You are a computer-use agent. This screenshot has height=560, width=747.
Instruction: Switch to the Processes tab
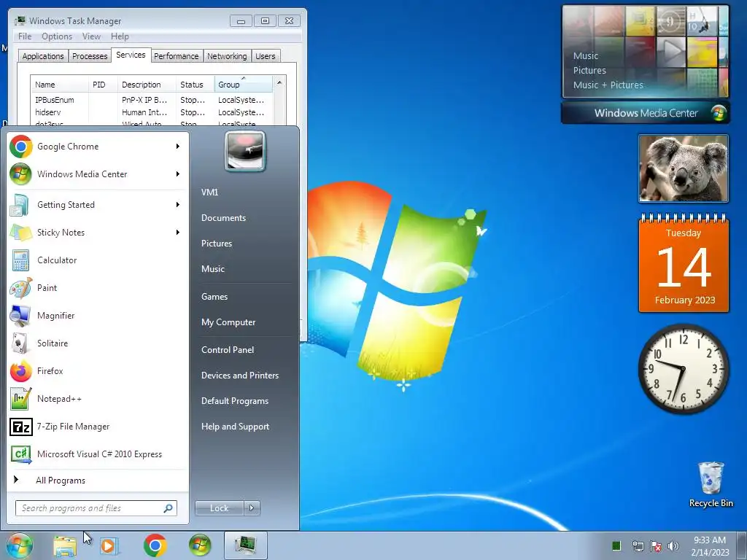tap(90, 56)
